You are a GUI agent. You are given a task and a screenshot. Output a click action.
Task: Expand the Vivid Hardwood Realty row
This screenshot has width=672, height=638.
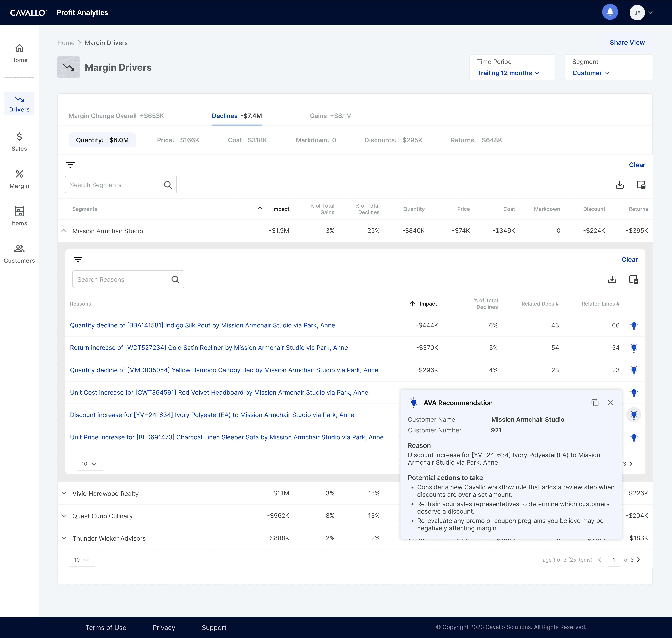pos(64,493)
